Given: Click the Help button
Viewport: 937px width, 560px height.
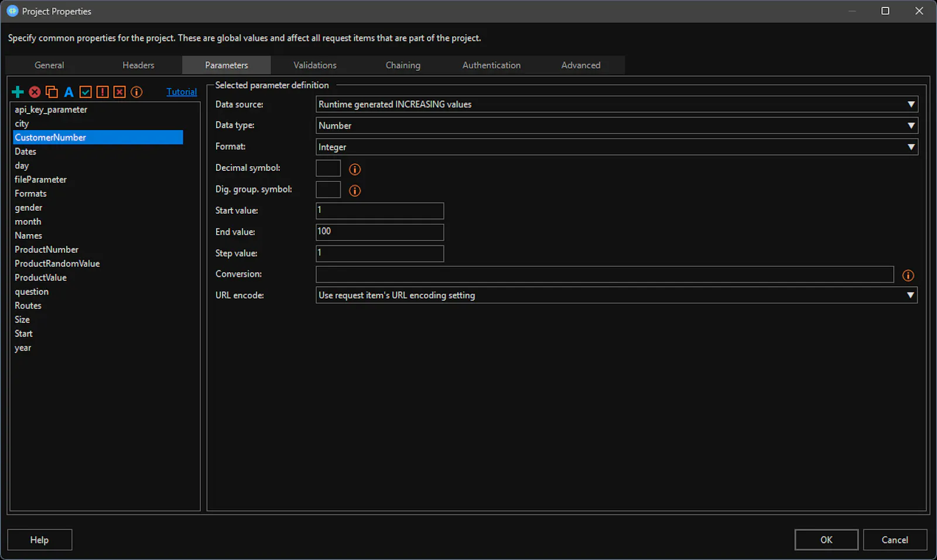Looking at the screenshot, I should point(39,540).
